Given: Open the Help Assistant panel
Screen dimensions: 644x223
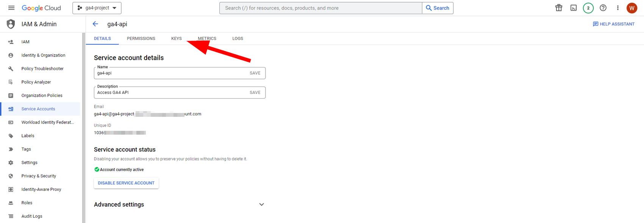Looking at the screenshot, I should tap(614, 24).
